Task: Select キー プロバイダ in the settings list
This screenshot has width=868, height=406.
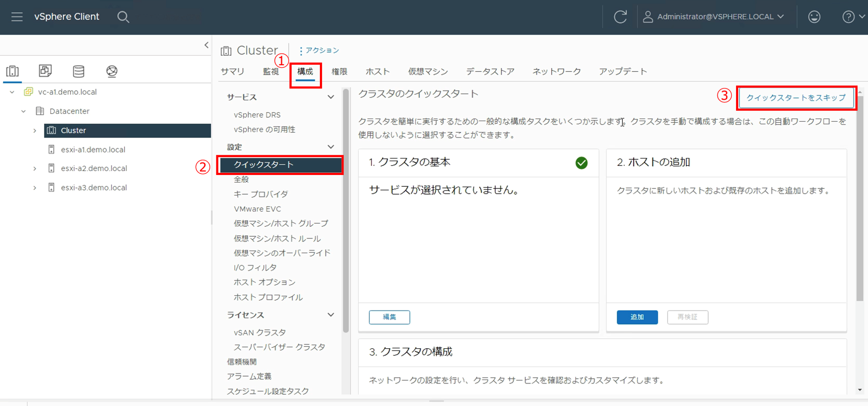Action: 261,194
